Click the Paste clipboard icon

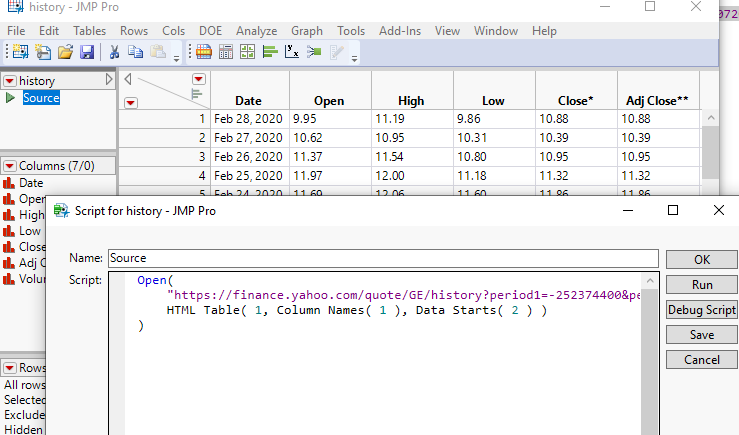point(158,51)
